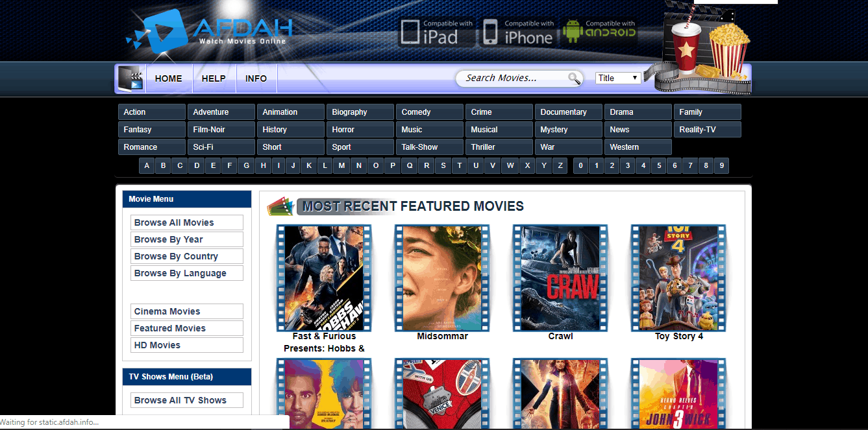Click the iPad compatibility badge
Image resolution: width=868 pixels, height=430 pixels.
coord(436,33)
